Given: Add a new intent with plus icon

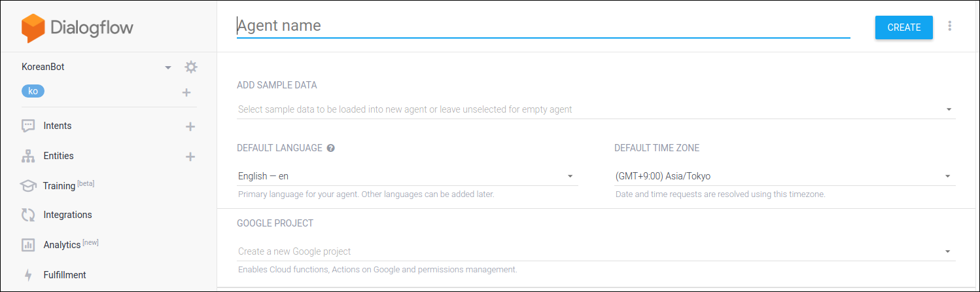Looking at the screenshot, I should (x=190, y=126).
